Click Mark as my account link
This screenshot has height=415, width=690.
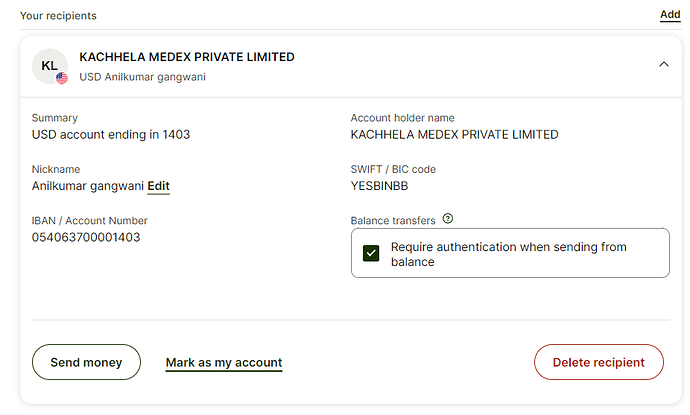click(224, 363)
